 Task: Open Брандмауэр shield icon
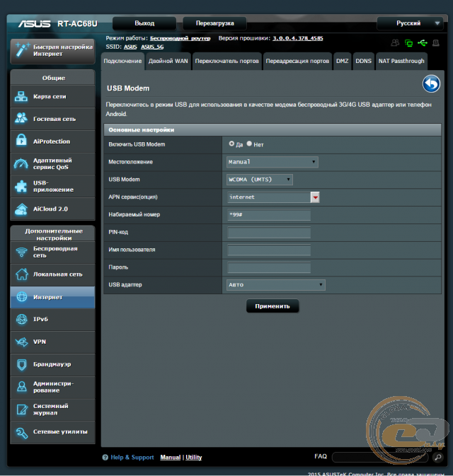point(21,364)
